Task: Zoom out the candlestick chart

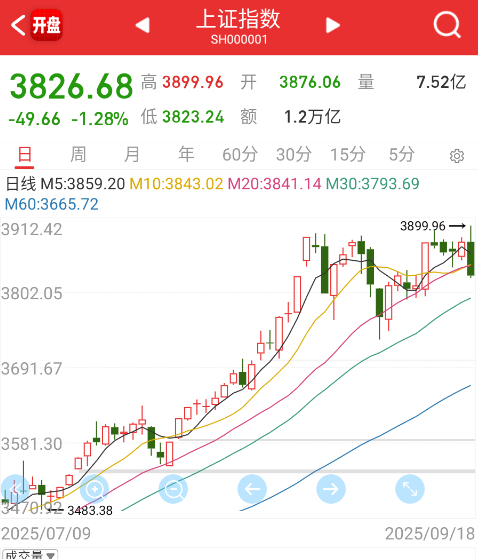Action: [173, 489]
